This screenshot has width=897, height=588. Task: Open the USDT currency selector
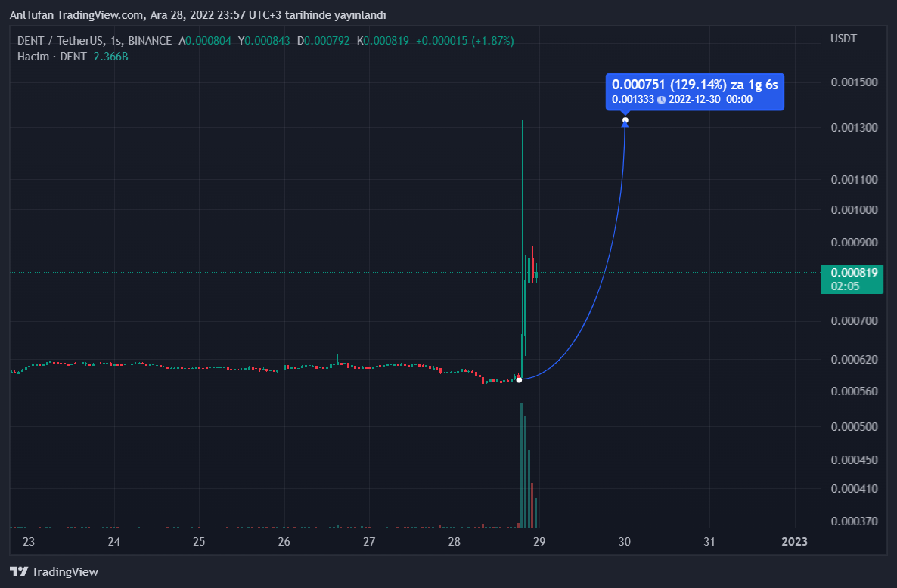point(843,39)
